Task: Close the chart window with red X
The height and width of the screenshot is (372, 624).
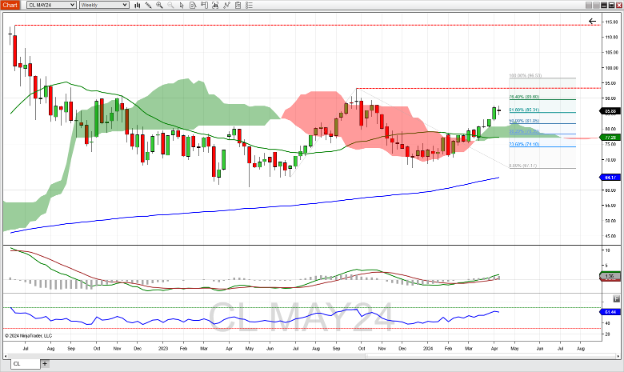Action: (619, 5)
